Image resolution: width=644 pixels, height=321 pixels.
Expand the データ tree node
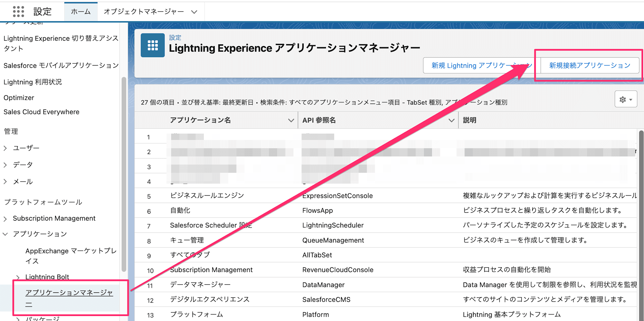click(5, 165)
